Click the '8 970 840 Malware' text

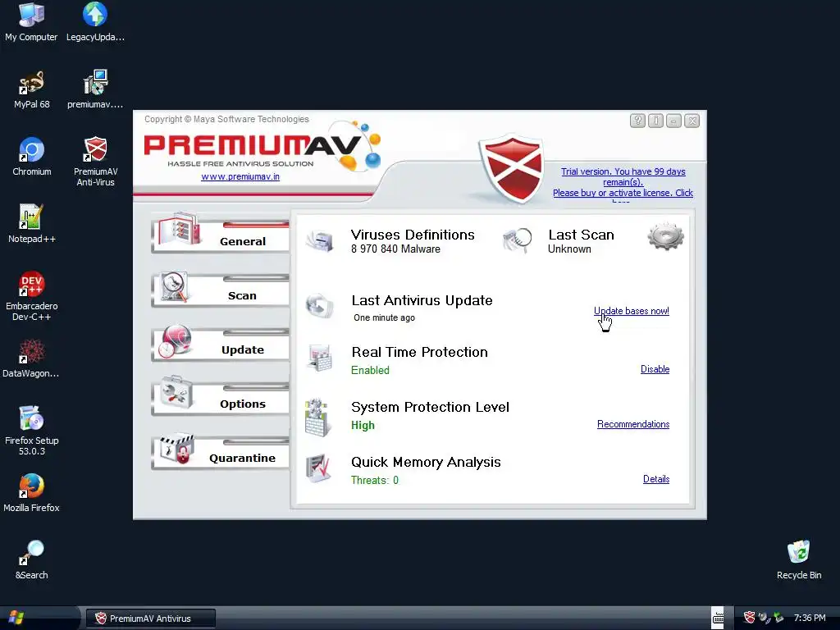(x=396, y=249)
